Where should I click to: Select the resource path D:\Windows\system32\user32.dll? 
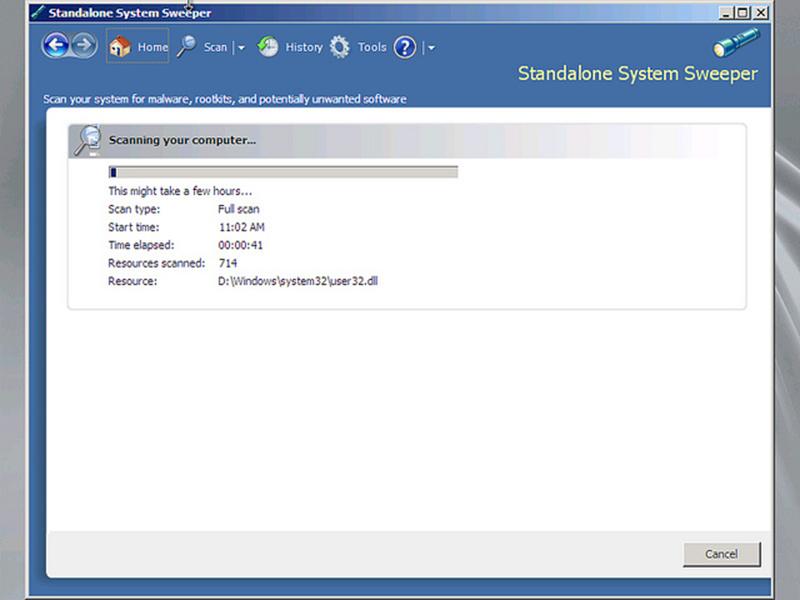[298, 281]
